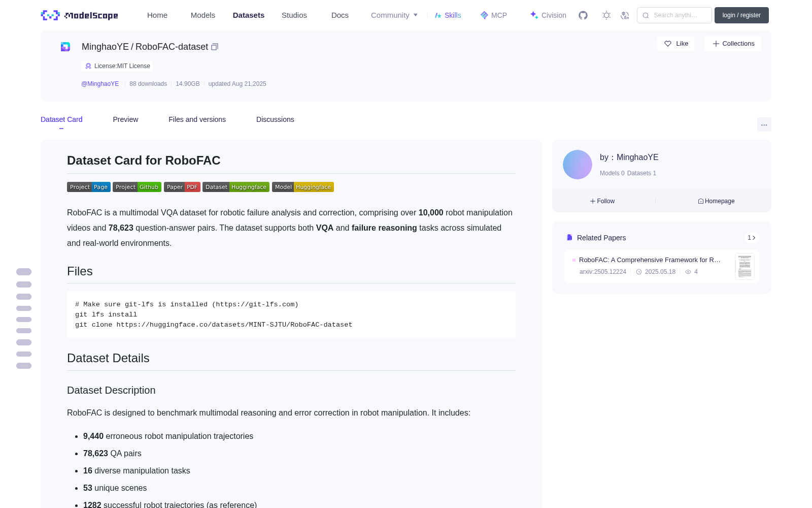This screenshot has height=508, width=812.
Task: Toggle the light/dark theme sun icon
Action: (x=606, y=15)
